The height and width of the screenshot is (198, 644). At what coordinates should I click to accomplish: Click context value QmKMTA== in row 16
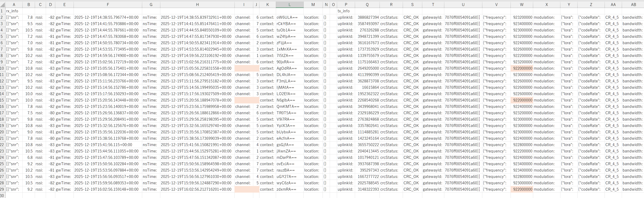[288, 107]
